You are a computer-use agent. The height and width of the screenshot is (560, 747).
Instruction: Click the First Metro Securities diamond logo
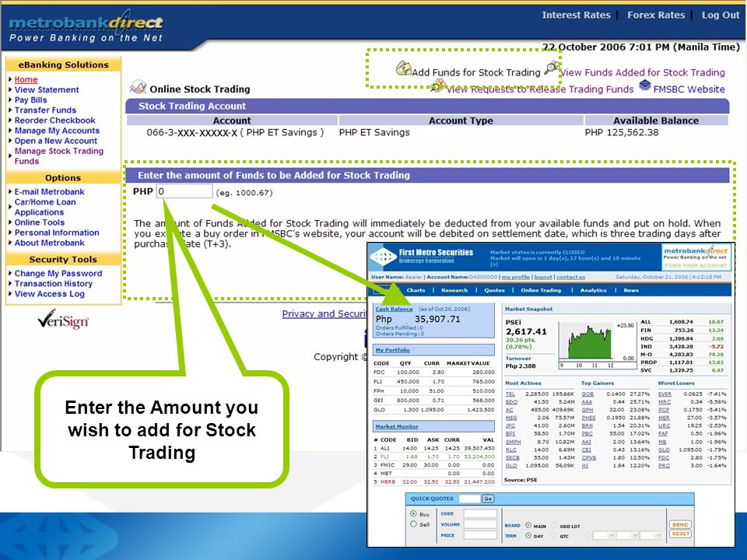coord(383,257)
